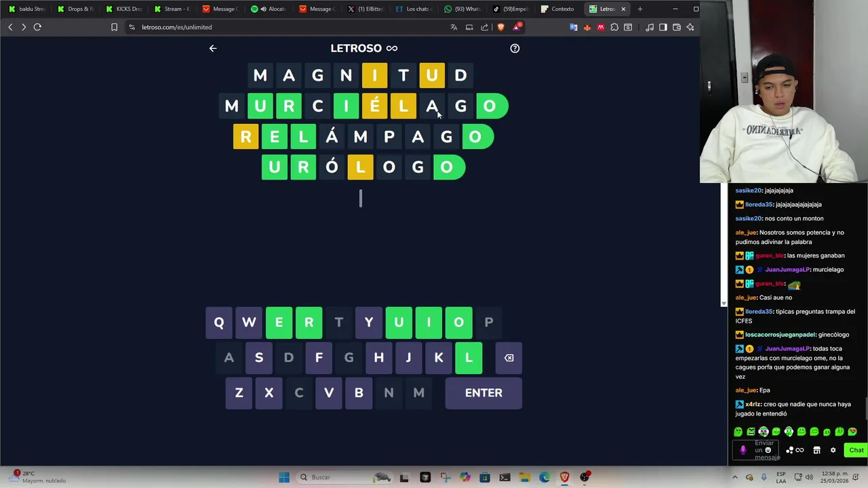
Task: Open the extensions puzzle piece menu
Action: click(x=614, y=27)
